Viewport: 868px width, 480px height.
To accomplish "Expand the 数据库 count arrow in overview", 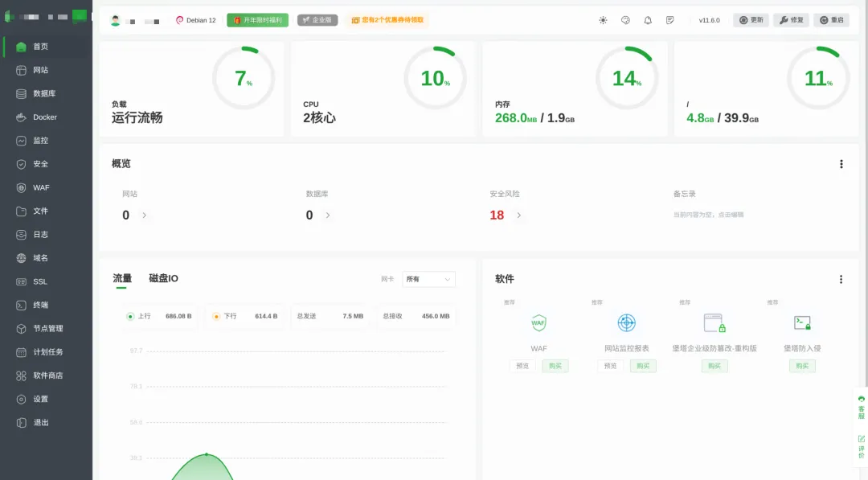I will pyautogui.click(x=328, y=215).
